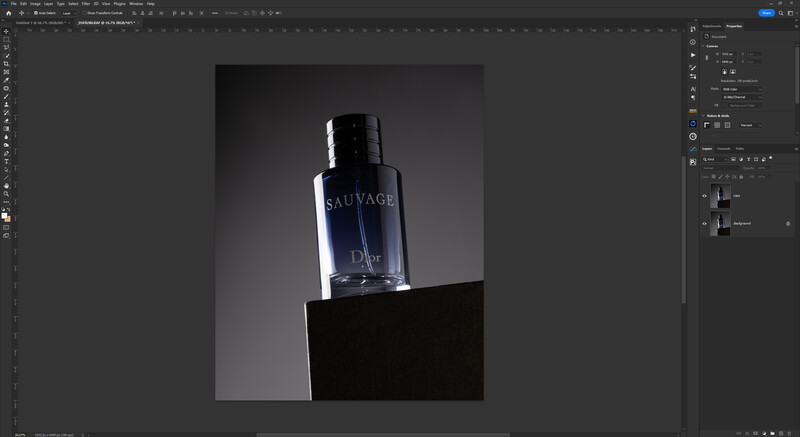Image resolution: width=800 pixels, height=437 pixels.
Task: Select the Zoom tool
Action: click(6, 194)
